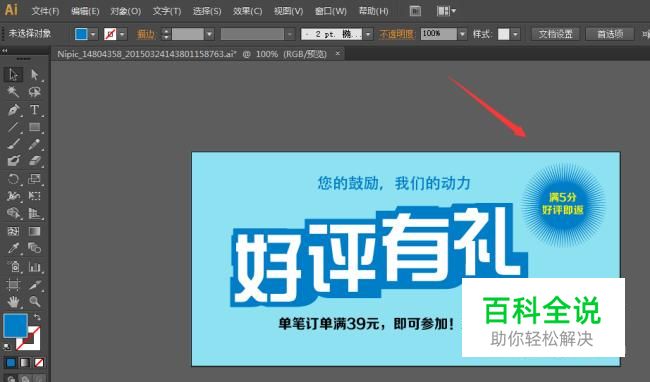Click the 不透明度 opacity label link
The height and width of the screenshot is (382, 650).
396,34
